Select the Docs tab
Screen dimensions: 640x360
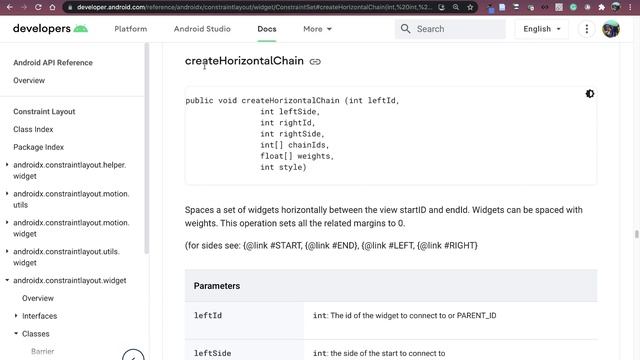click(x=267, y=29)
